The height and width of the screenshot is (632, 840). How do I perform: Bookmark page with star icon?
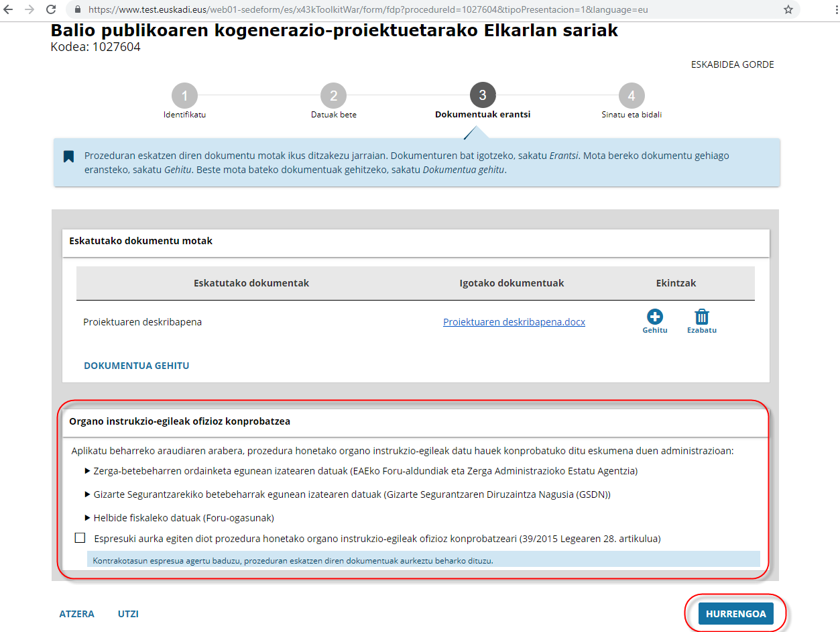[x=788, y=10]
